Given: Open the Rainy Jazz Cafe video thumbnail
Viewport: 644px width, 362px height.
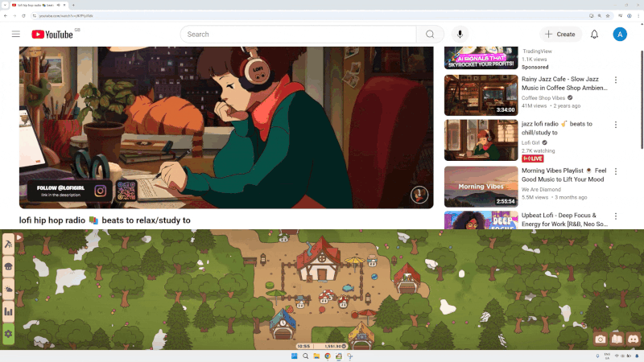Looking at the screenshot, I should pyautogui.click(x=481, y=95).
